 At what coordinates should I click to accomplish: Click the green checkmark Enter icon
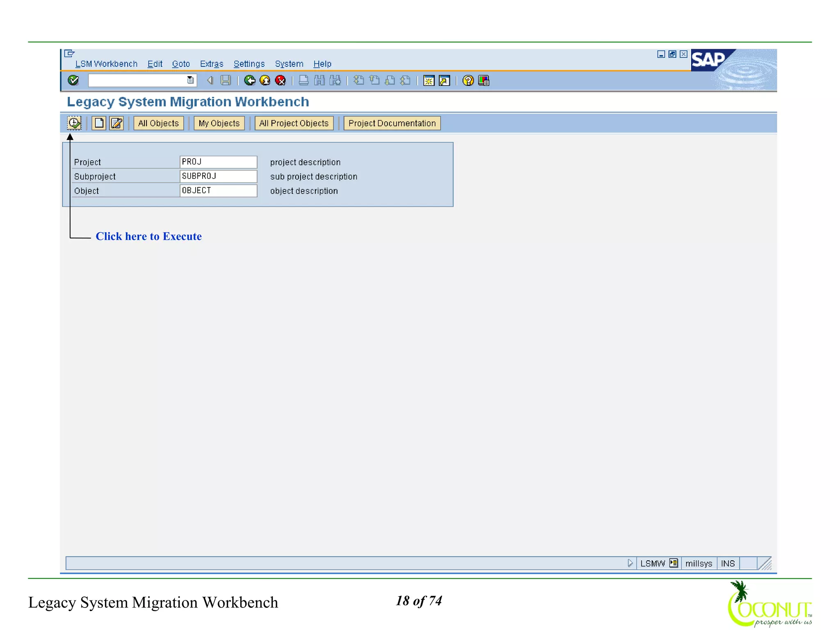73,80
